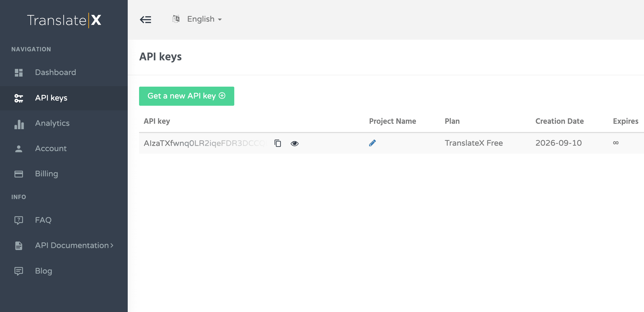Click the creation date 2026-09-10
Screen dimensions: 644x312
tap(559, 143)
